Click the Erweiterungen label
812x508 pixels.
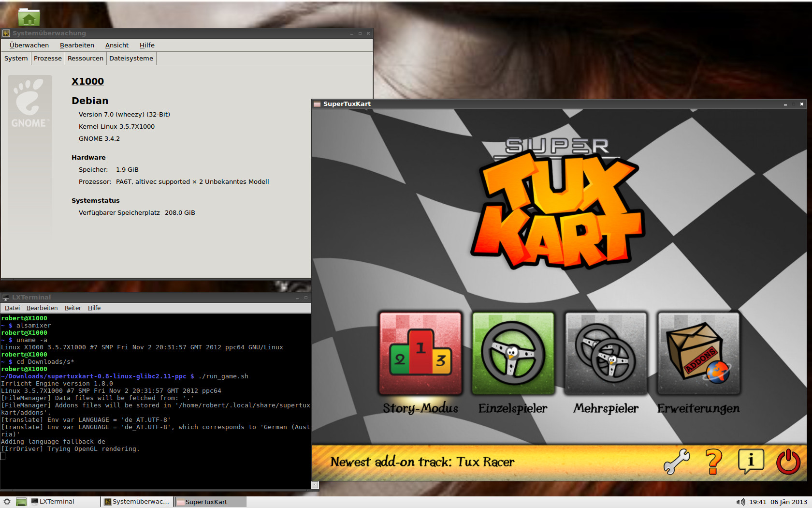point(698,408)
